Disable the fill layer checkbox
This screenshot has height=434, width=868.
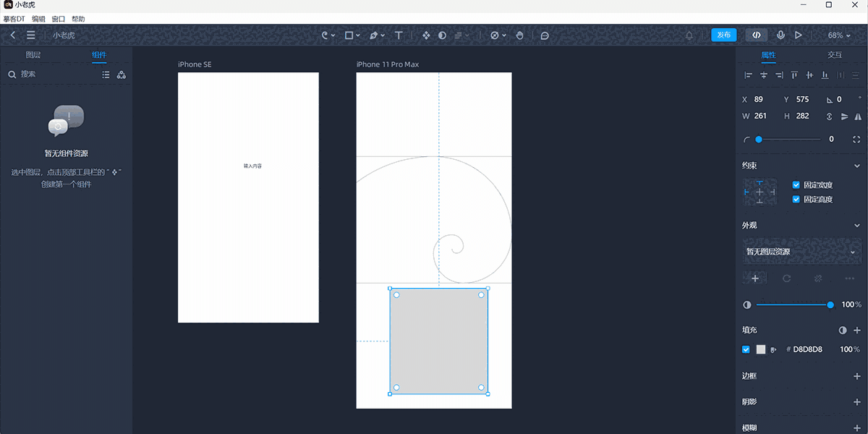point(746,349)
